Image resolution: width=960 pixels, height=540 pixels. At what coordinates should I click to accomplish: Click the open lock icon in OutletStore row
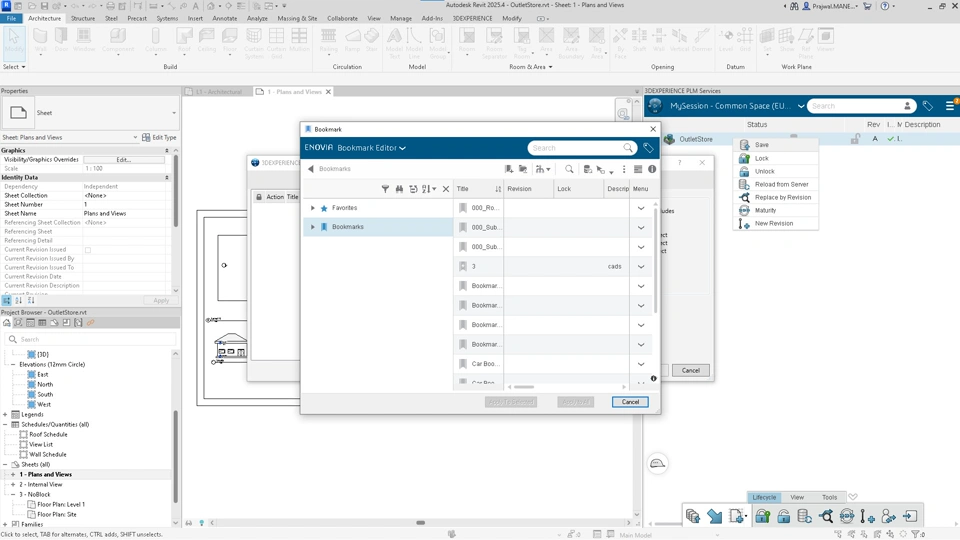[x=855, y=140]
